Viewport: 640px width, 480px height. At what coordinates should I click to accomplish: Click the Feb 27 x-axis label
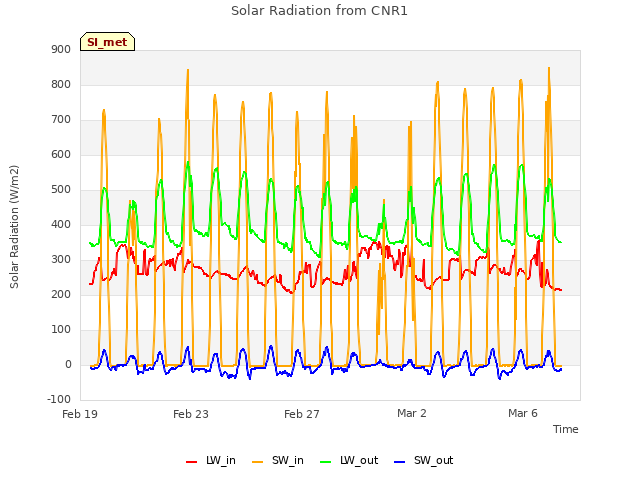click(x=302, y=414)
